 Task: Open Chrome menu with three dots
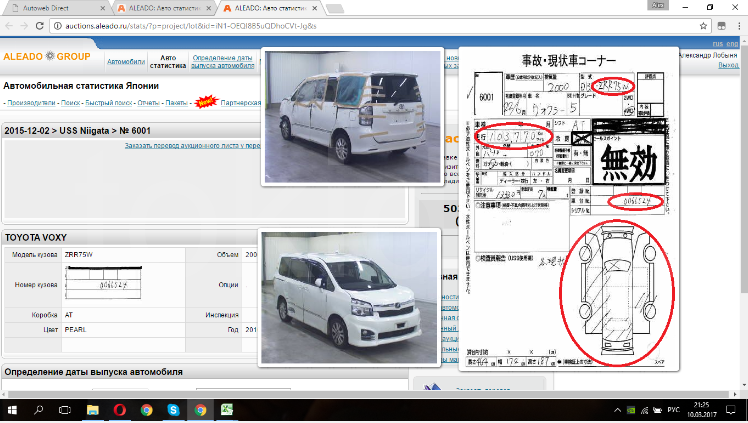coord(739,26)
